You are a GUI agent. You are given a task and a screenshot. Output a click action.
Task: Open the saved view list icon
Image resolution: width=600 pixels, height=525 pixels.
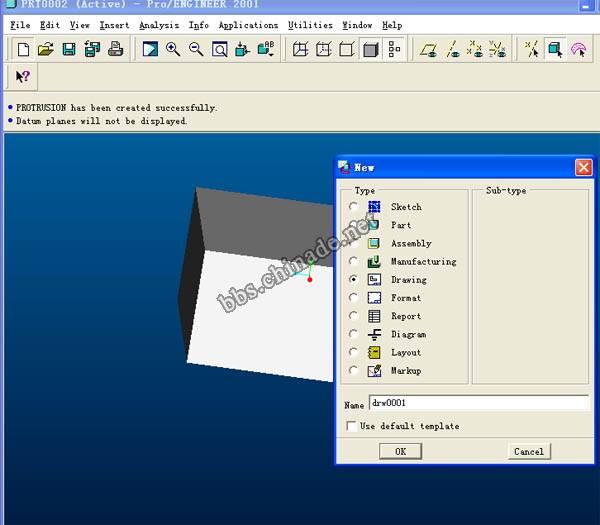(x=266, y=49)
